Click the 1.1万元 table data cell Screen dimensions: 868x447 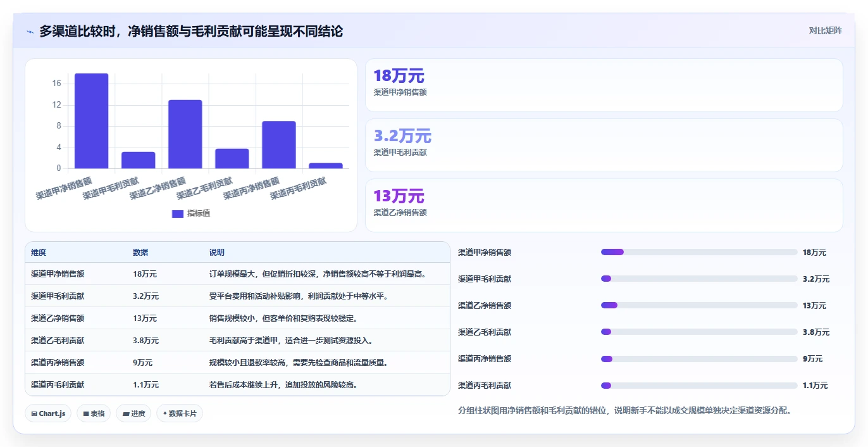[x=146, y=385]
